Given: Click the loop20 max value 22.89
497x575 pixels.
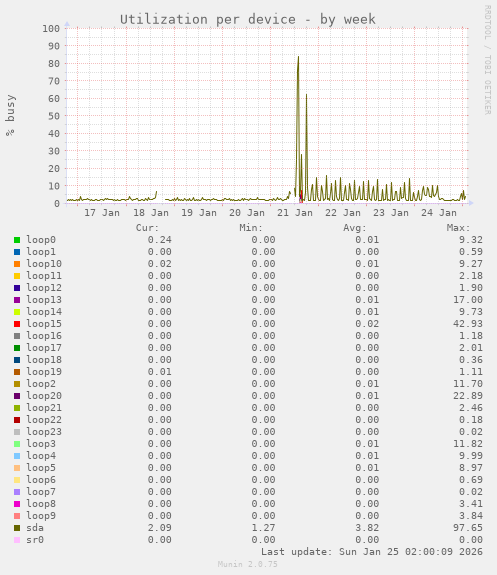Looking at the screenshot, I should point(468,396).
